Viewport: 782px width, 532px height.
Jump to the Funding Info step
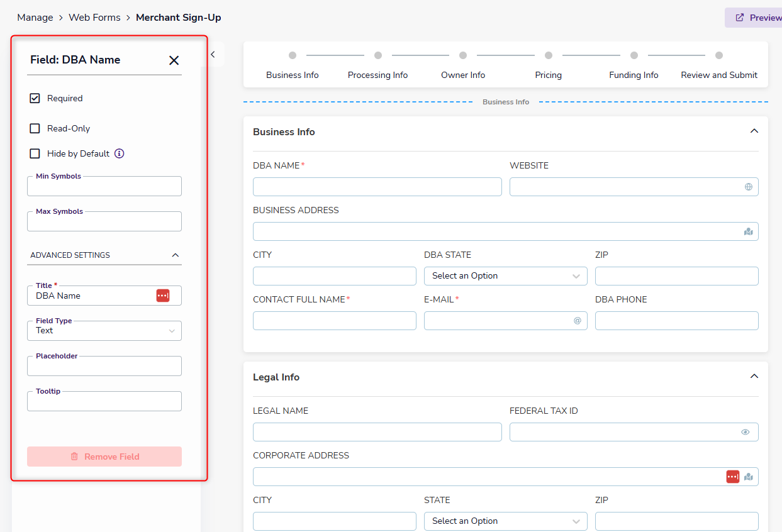click(x=634, y=67)
